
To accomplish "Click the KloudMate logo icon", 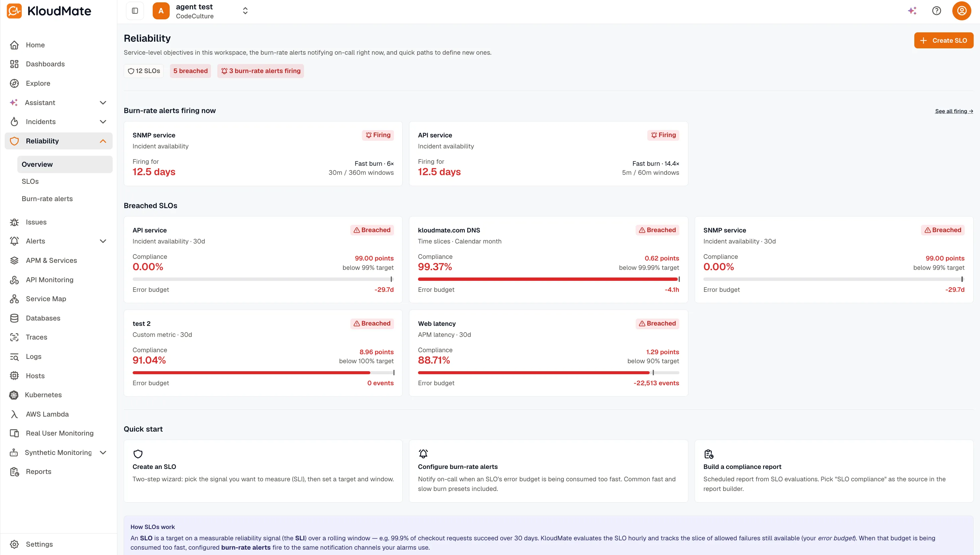I will (x=14, y=11).
